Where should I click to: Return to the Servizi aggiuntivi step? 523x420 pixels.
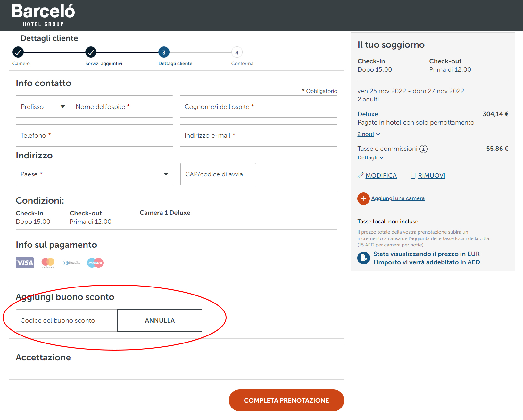[91, 52]
